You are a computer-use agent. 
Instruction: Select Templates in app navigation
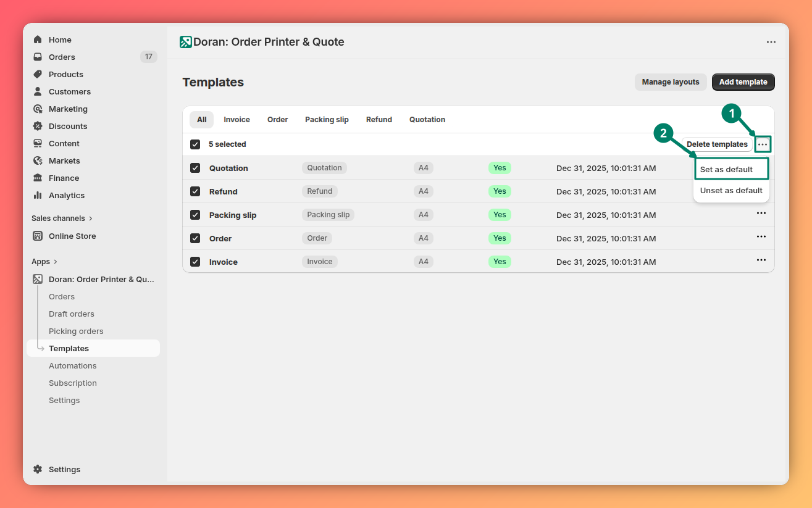tap(93, 348)
